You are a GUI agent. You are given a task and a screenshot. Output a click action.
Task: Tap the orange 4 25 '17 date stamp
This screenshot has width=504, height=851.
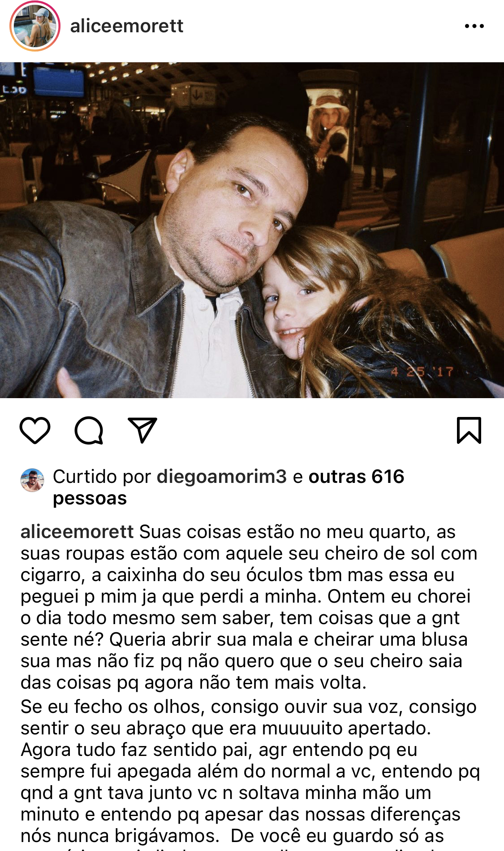[x=422, y=372]
